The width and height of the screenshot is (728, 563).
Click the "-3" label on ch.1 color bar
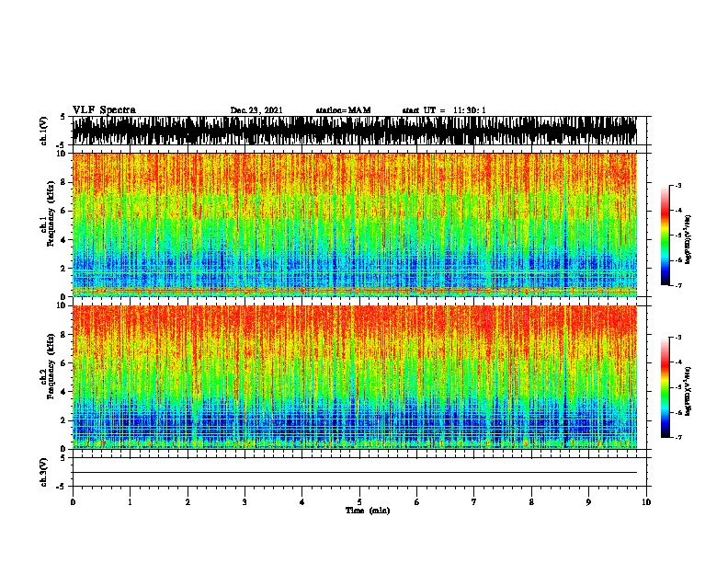(677, 185)
